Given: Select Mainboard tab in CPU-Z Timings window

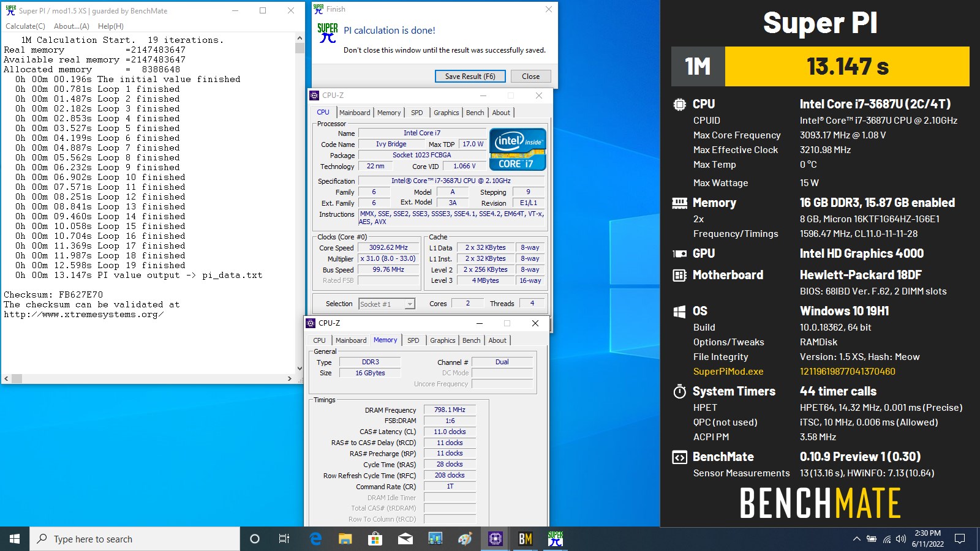Looking at the screenshot, I should click(351, 340).
